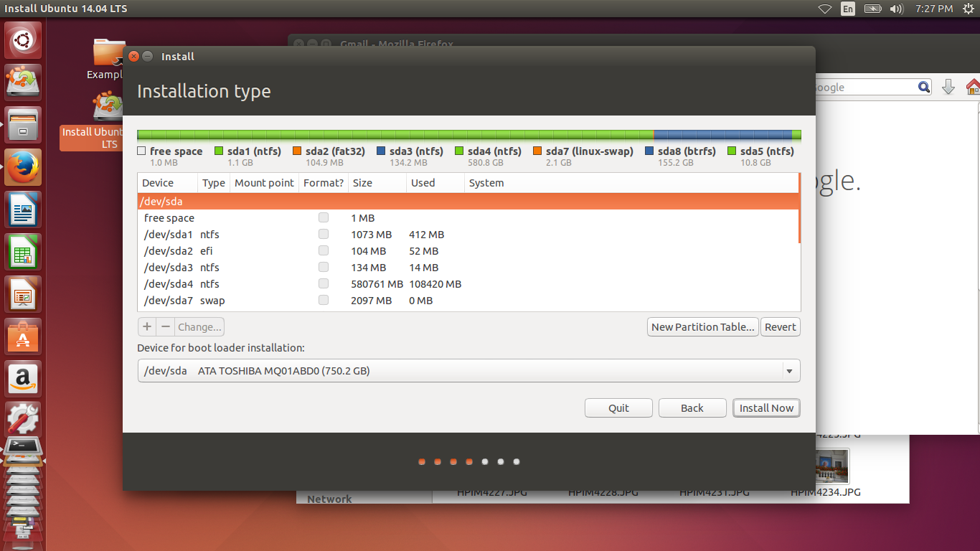Click the sda5 (ntfs) legend color swatch

click(x=732, y=151)
